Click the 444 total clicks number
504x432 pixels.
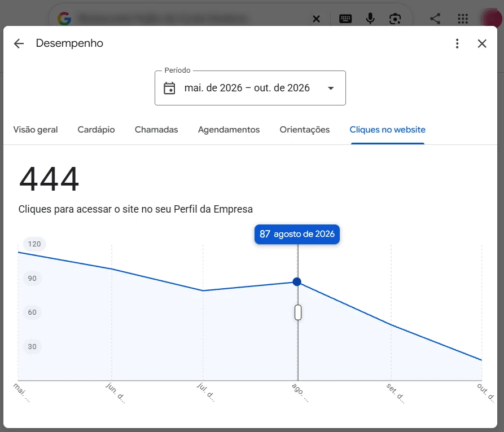(49, 179)
